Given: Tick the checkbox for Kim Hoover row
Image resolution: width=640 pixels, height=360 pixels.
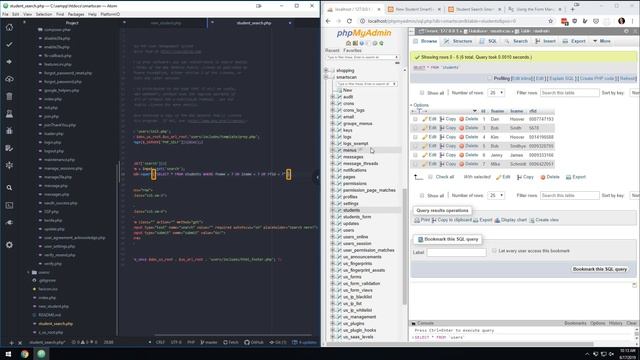Looking at the screenshot, I should click(x=415, y=137).
